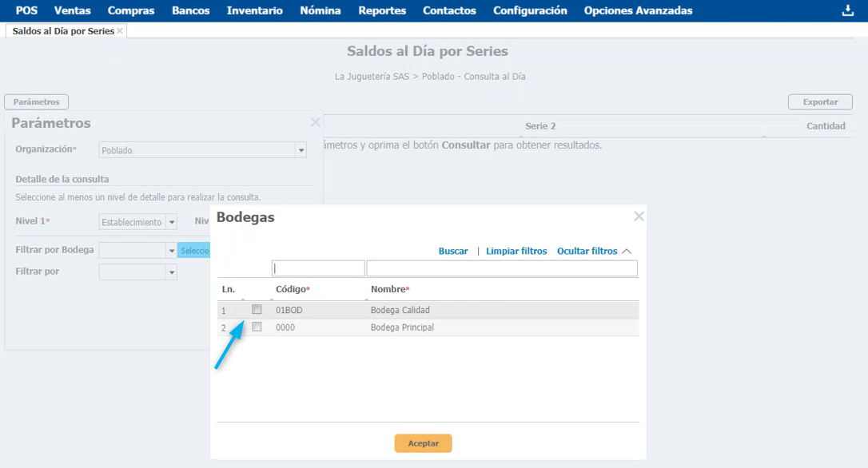
Task: Click the Exportar button
Action: 820,102
